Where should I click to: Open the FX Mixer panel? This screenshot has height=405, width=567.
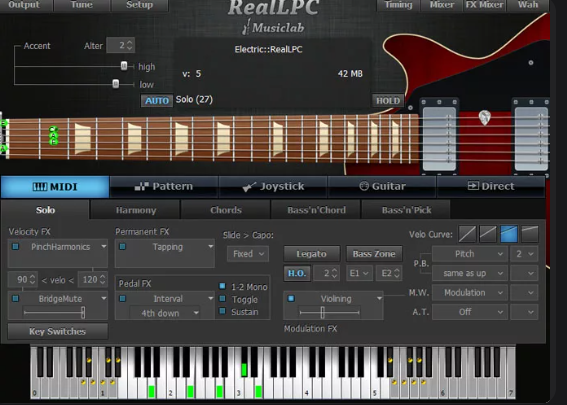(485, 5)
